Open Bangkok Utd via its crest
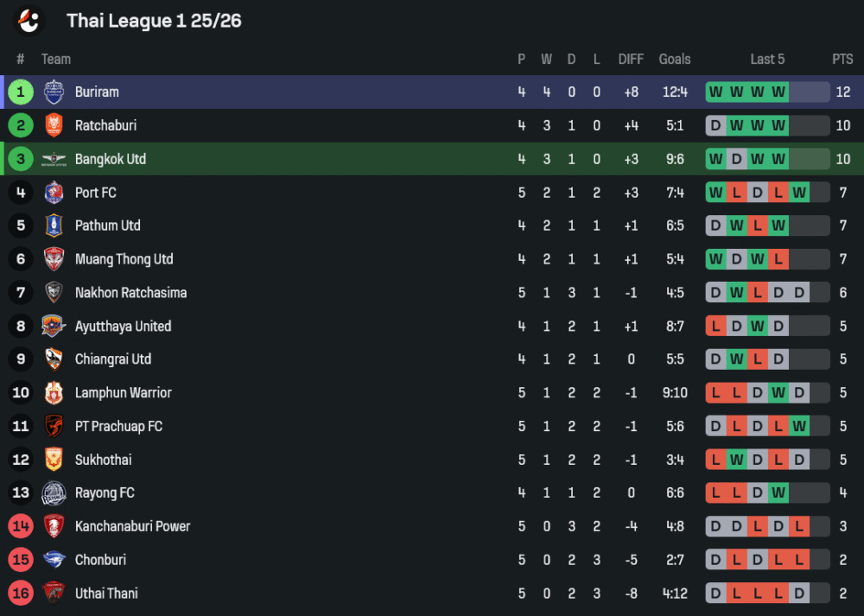The image size is (864, 616). pos(54,159)
